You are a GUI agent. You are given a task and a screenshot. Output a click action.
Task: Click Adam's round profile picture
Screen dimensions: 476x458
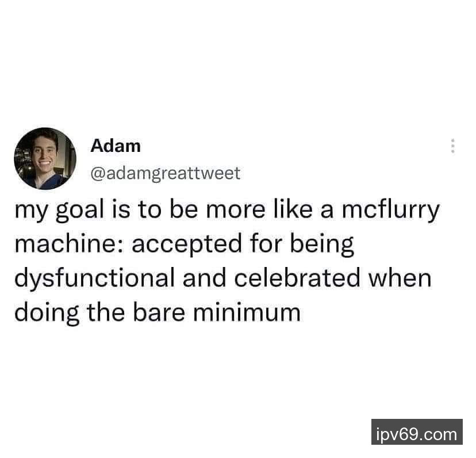coord(45,159)
